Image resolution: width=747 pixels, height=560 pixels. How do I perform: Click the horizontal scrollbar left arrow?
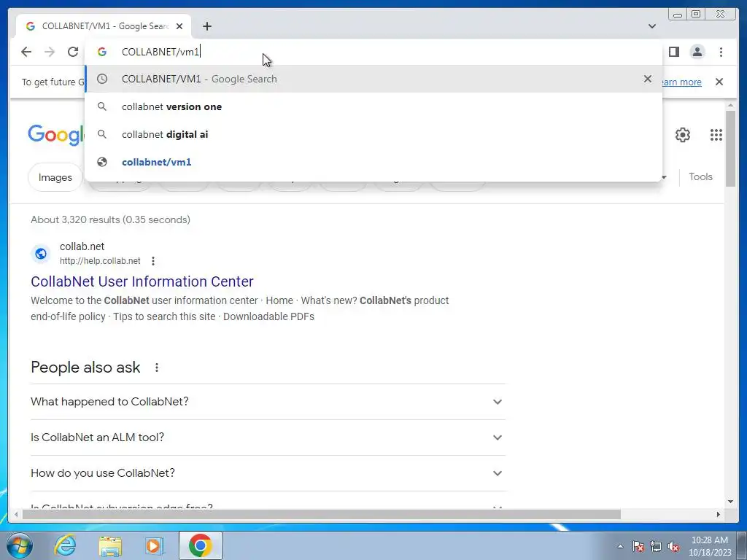[16, 514]
